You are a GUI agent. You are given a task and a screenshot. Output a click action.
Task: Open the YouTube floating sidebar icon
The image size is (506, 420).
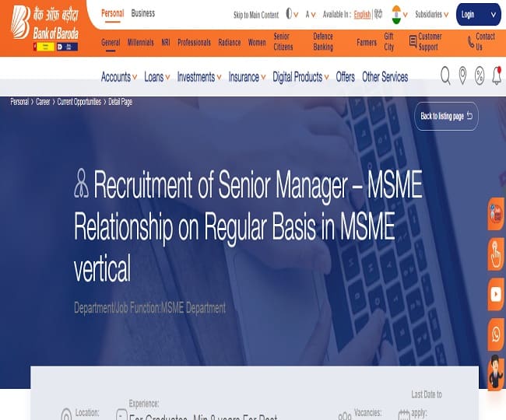click(496, 293)
